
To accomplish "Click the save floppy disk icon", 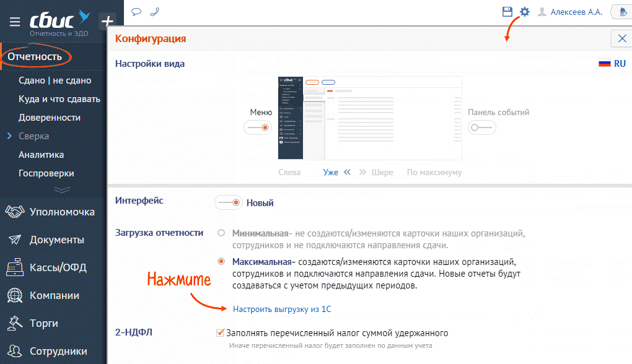I will tap(507, 12).
